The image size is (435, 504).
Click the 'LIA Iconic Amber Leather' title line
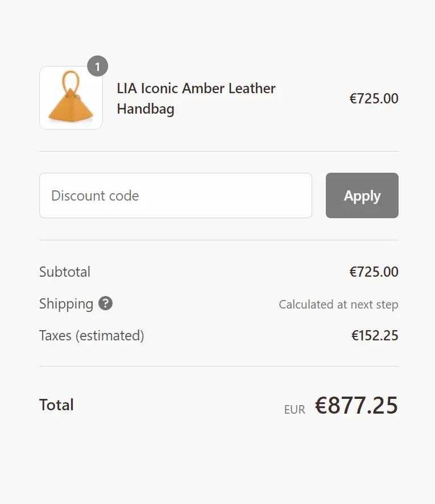coord(196,89)
